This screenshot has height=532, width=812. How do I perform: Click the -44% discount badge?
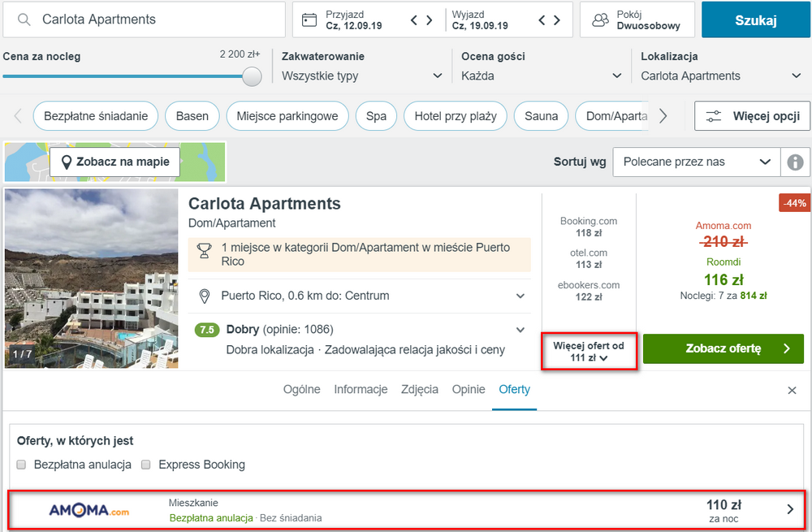click(x=794, y=203)
